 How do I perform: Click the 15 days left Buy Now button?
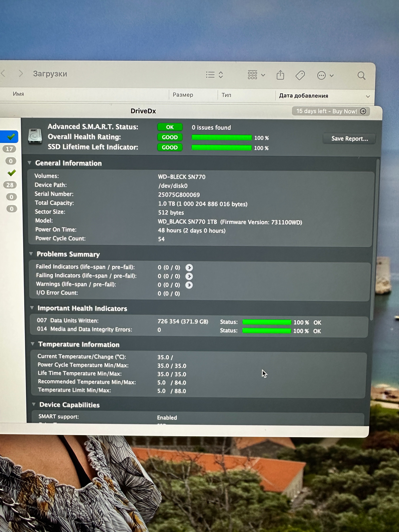[331, 111]
